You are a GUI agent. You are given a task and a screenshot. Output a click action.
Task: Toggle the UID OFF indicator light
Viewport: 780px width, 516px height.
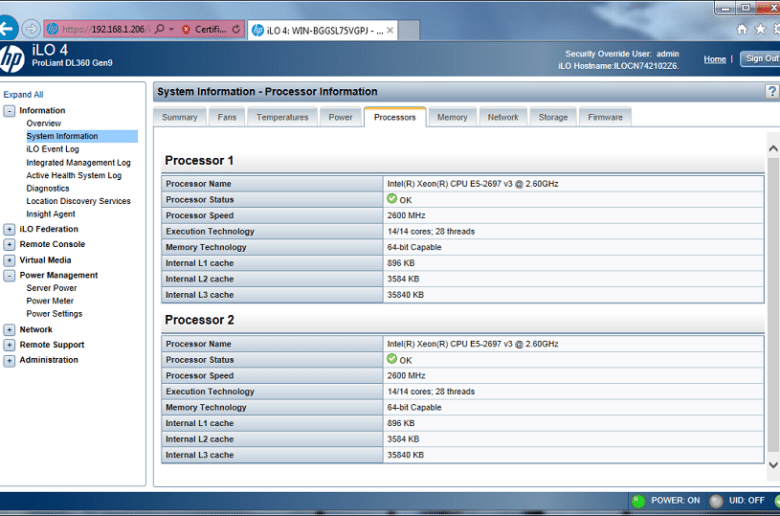[x=716, y=501]
